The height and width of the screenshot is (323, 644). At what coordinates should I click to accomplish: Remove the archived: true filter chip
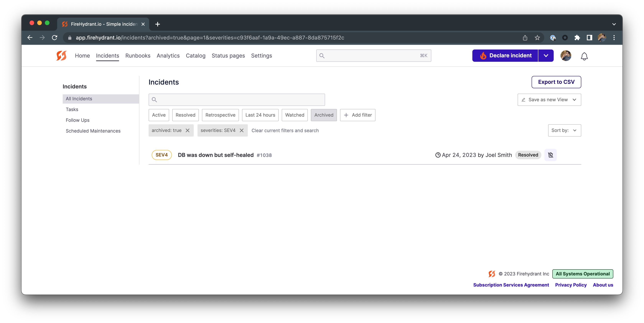188,130
